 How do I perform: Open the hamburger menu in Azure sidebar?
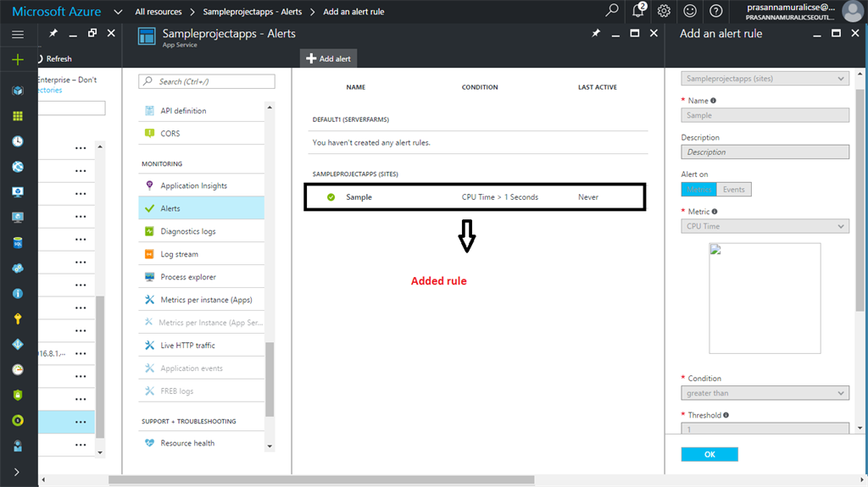click(x=18, y=35)
